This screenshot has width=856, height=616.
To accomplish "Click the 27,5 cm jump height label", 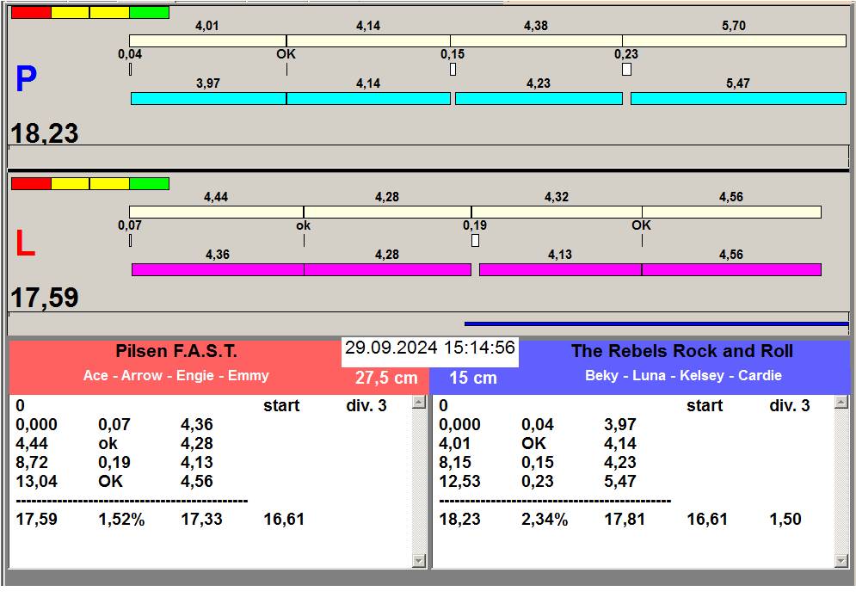I will click(x=386, y=379).
